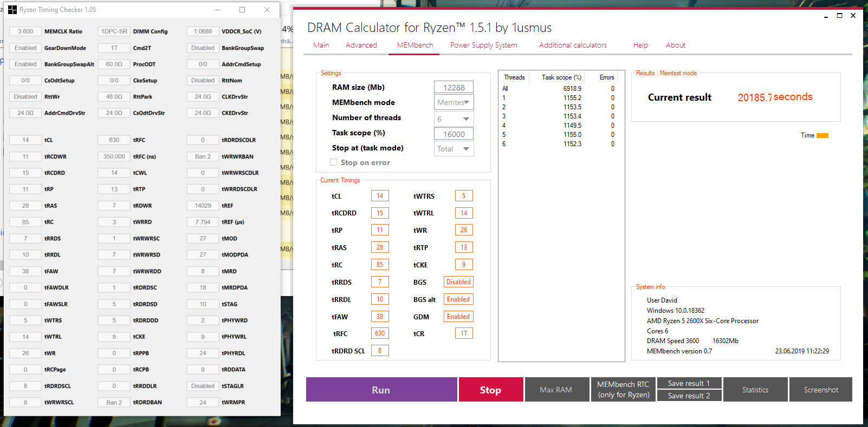Select the All threads row showing 6918.9
This screenshot has width=868, height=427.
click(559, 89)
